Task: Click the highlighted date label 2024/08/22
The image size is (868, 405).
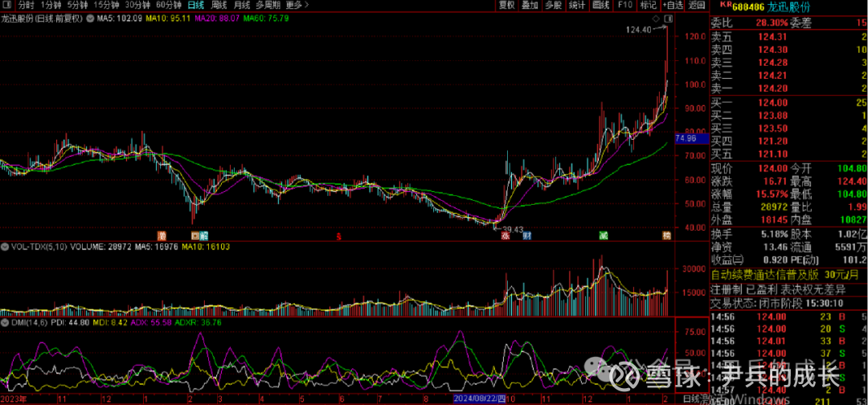Action: pyautogui.click(x=480, y=398)
